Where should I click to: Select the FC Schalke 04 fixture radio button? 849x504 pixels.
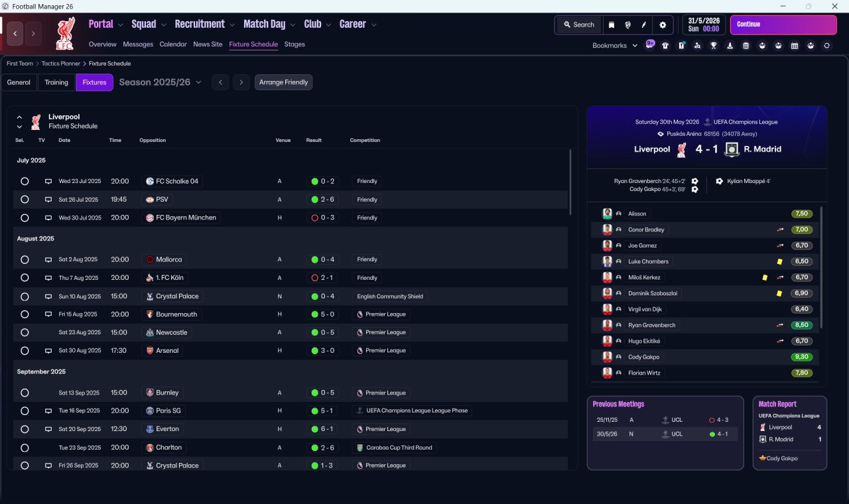tap(25, 181)
